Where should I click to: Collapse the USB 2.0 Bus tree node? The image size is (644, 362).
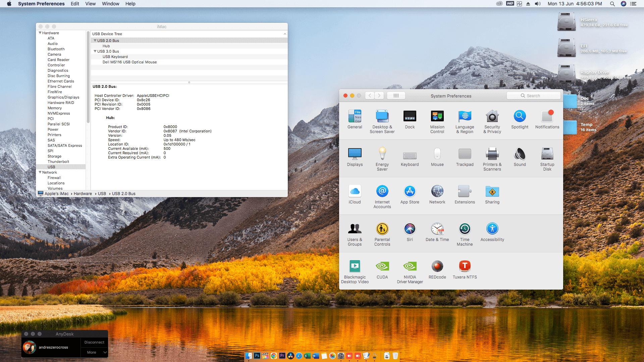[95, 41]
